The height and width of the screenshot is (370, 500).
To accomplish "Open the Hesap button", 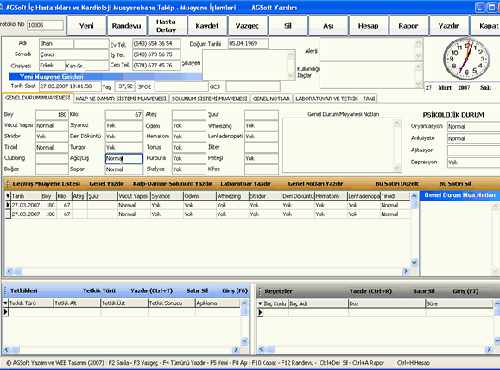I will [x=368, y=26].
